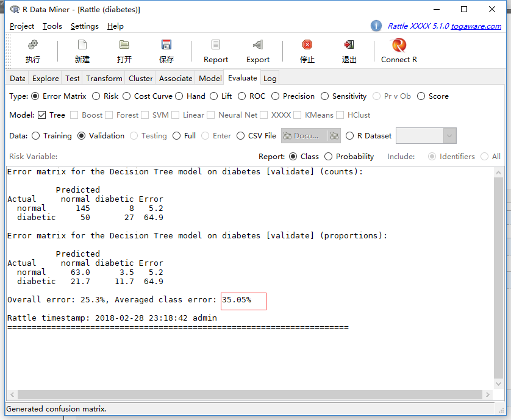
Task: Click the Rattle timestamp line
Action: (x=112, y=318)
